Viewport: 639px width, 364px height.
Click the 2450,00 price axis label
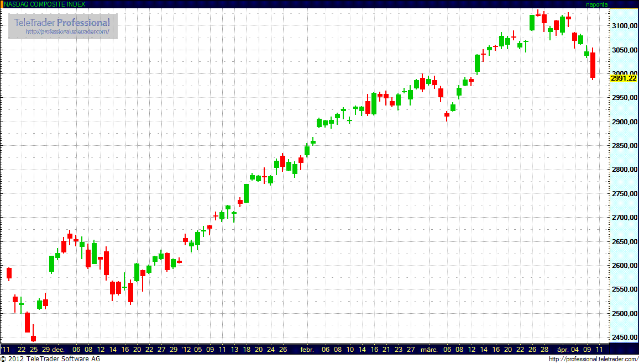(624, 337)
